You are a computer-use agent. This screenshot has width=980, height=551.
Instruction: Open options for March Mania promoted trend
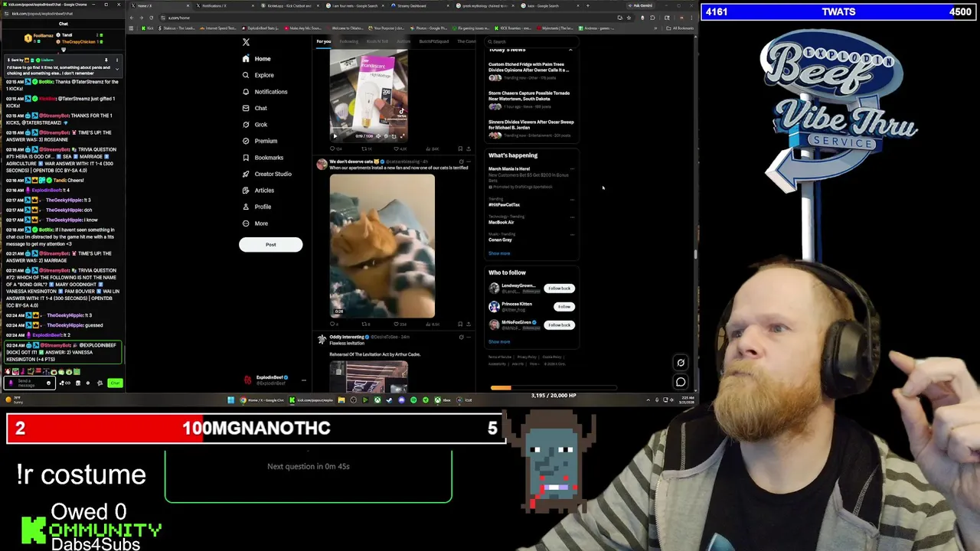[571, 169]
